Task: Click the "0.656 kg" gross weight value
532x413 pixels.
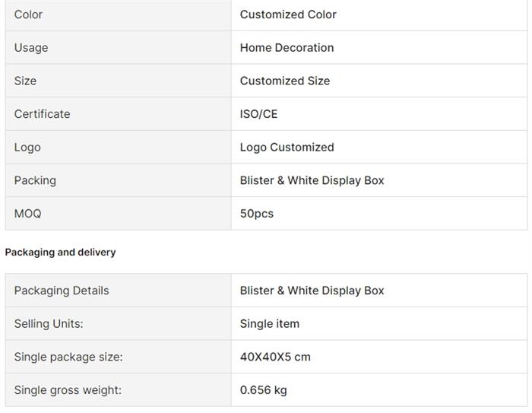Action: [x=263, y=390]
